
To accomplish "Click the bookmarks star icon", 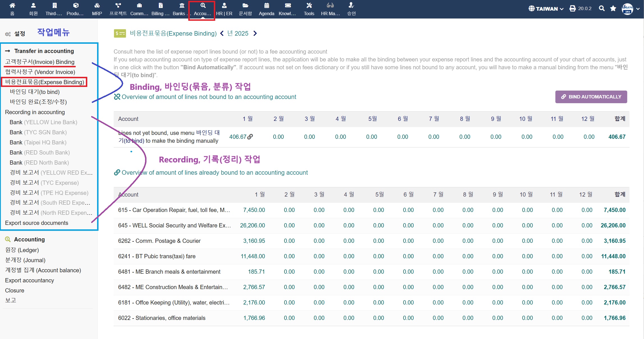I will (x=613, y=8).
